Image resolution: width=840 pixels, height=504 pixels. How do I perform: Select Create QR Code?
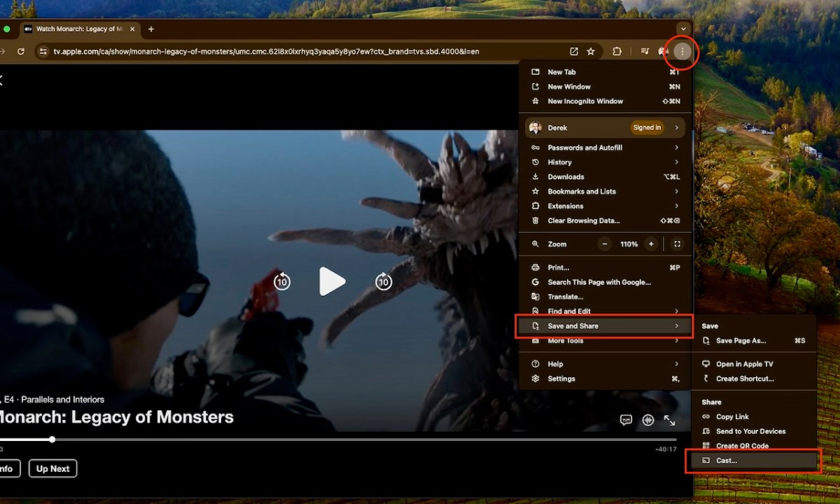pos(755,446)
